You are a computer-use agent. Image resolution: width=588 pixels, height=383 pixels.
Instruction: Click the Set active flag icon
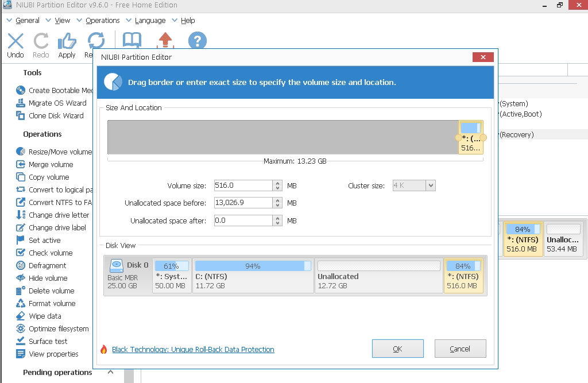click(20, 241)
